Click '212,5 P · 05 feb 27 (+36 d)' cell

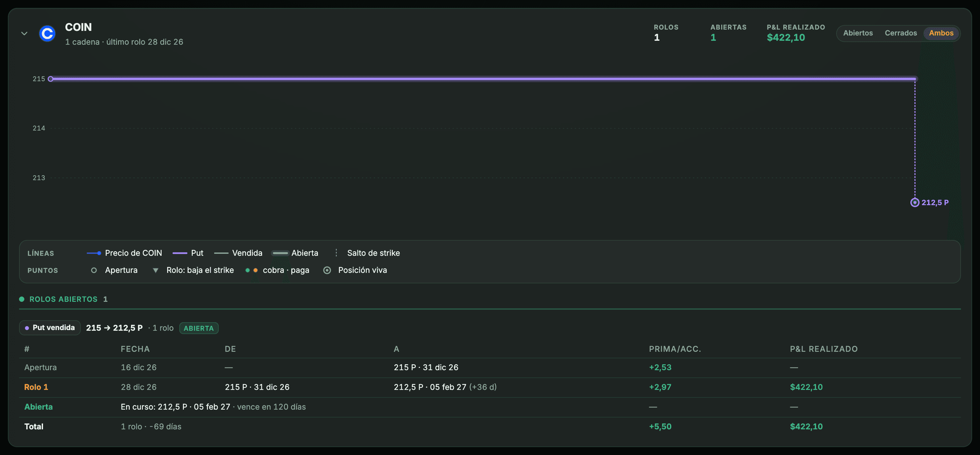[445, 387]
